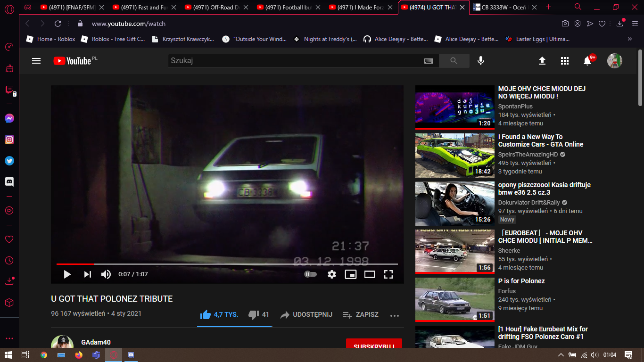The width and height of the screenshot is (644, 362).
Task: Open the Home - Roblox bookmark
Action: tap(50, 39)
